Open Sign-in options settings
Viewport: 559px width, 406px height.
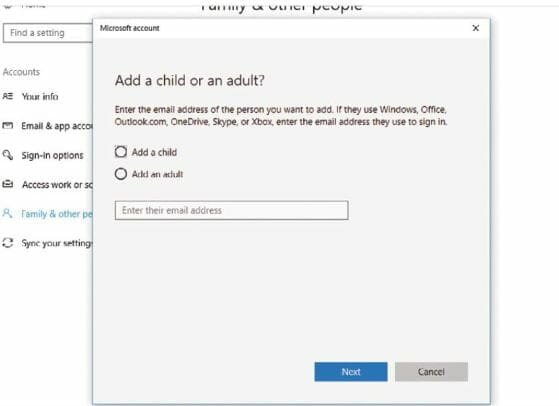tap(52, 155)
